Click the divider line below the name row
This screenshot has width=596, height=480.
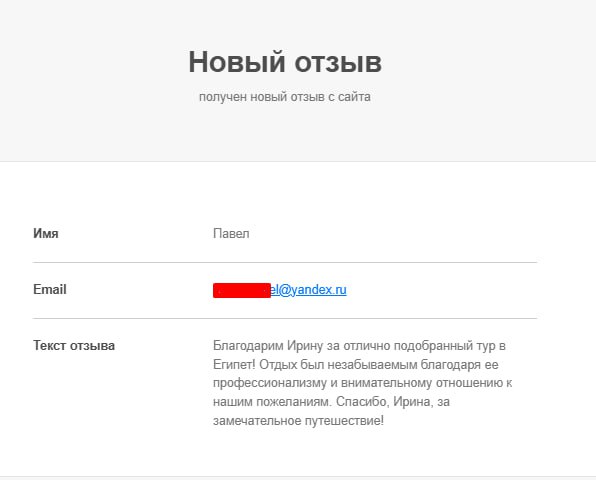click(x=285, y=262)
